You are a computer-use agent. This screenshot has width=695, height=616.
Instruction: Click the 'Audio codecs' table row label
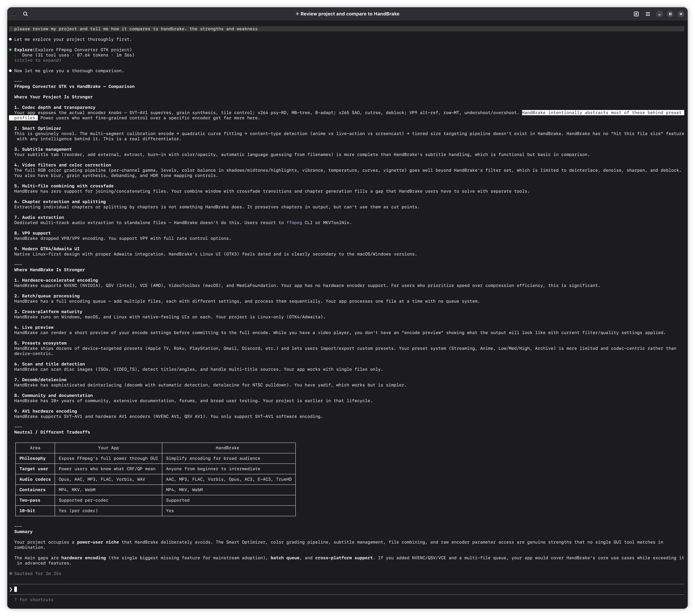35,479
